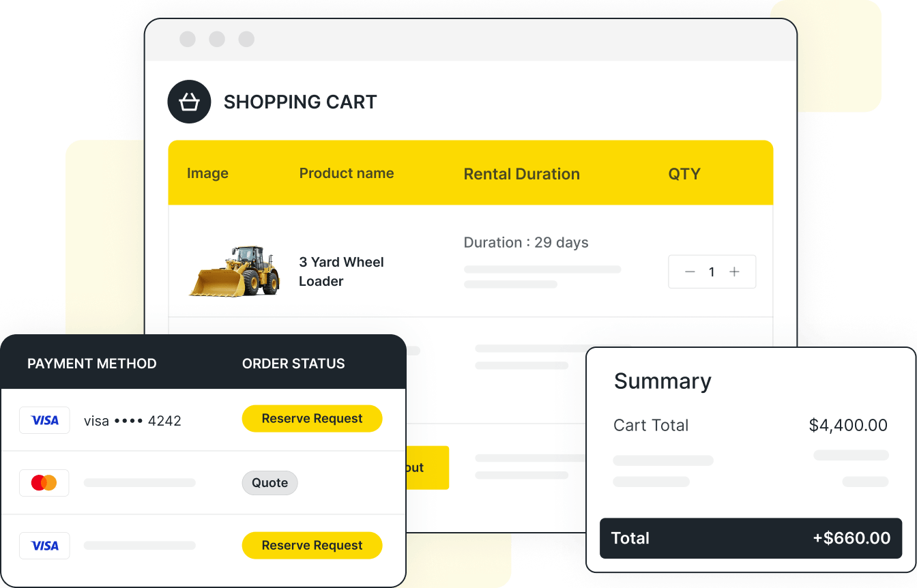Click the minus icon to decrease quantity

tap(690, 271)
